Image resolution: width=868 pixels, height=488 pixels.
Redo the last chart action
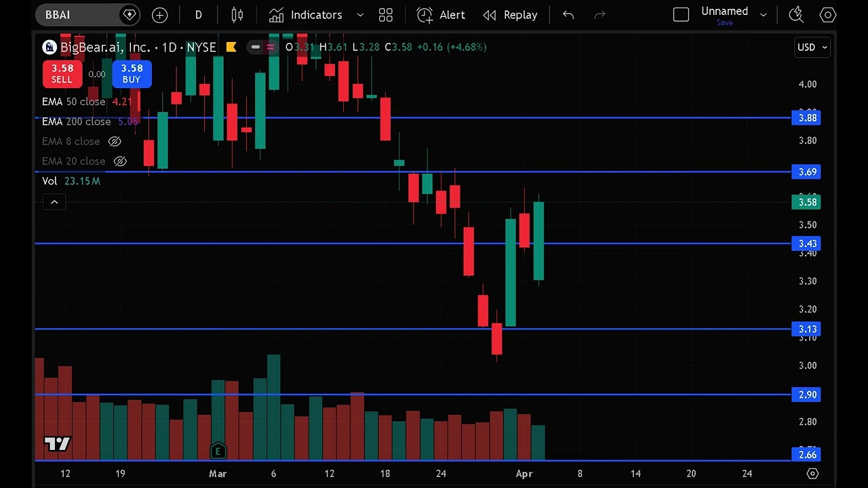pyautogui.click(x=599, y=15)
